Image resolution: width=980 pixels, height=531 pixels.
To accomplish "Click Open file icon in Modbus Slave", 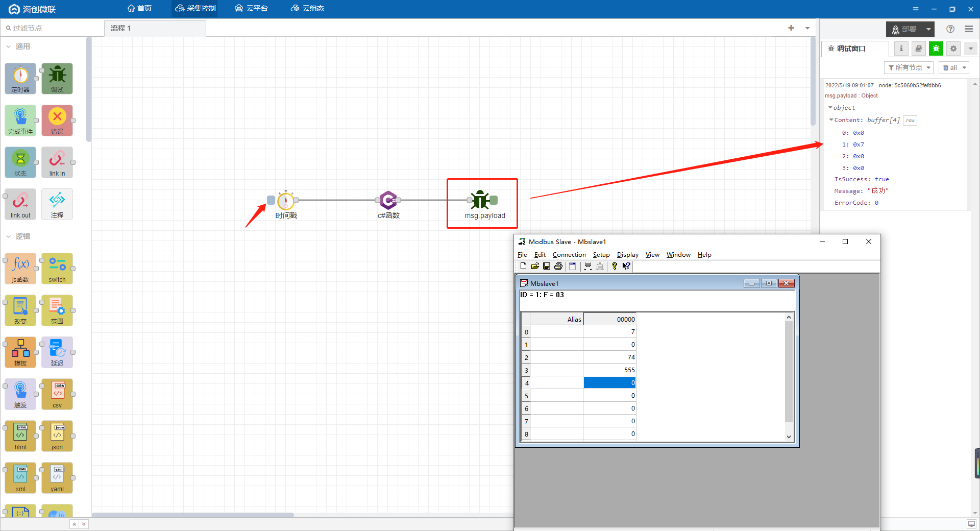I will (x=535, y=266).
